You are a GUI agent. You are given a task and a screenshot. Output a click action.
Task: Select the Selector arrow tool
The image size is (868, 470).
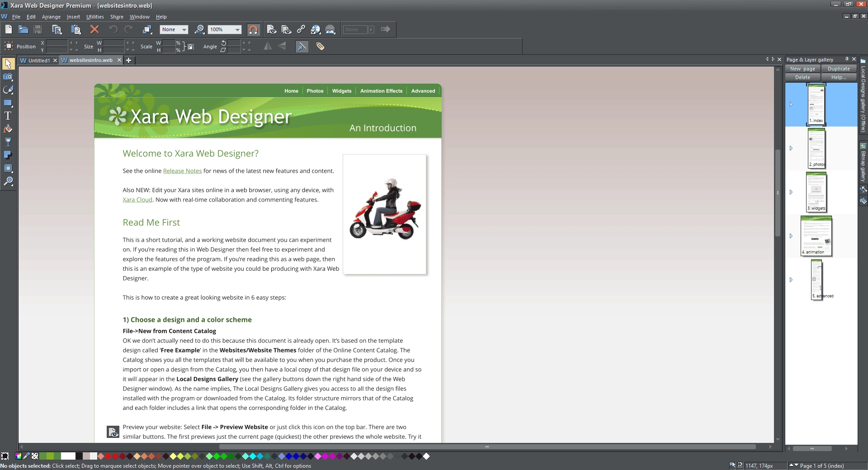(8, 64)
